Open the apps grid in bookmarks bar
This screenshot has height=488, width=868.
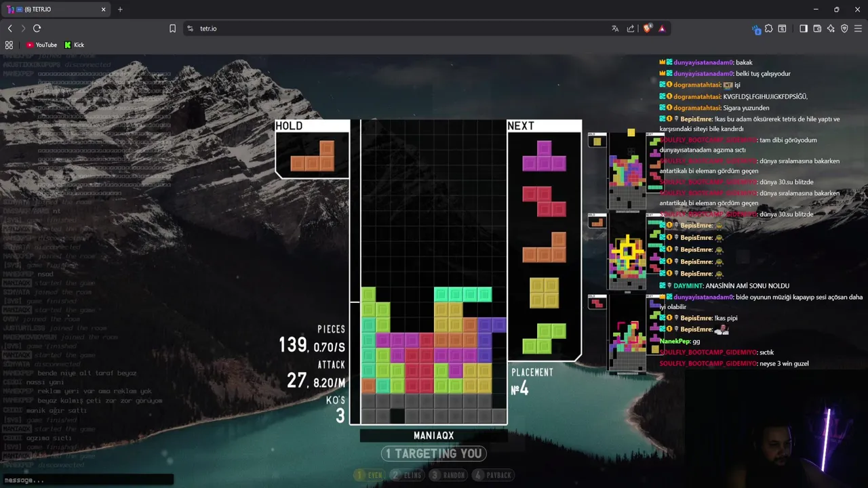click(9, 45)
